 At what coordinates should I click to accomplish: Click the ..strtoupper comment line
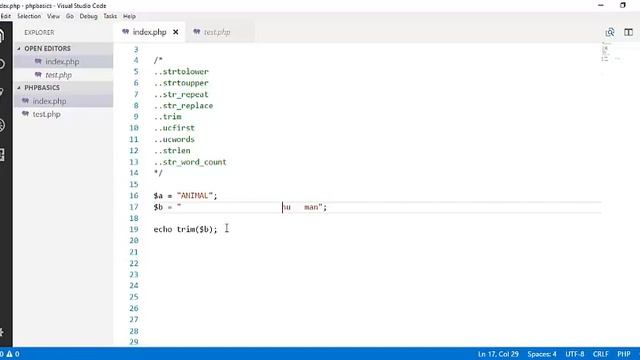click(181, 83)
